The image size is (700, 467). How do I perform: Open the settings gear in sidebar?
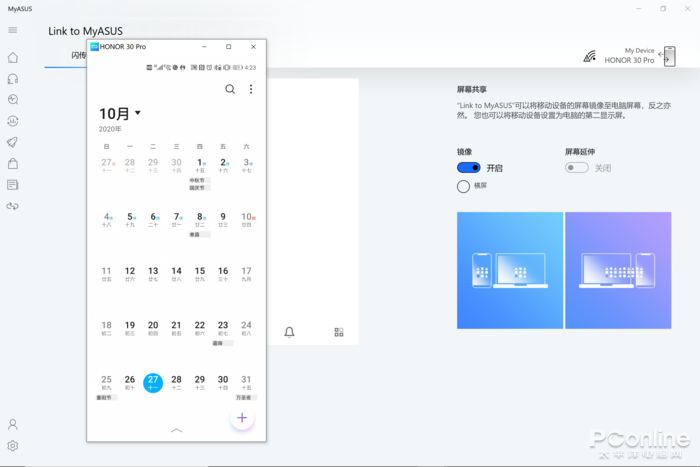[13, 446]
